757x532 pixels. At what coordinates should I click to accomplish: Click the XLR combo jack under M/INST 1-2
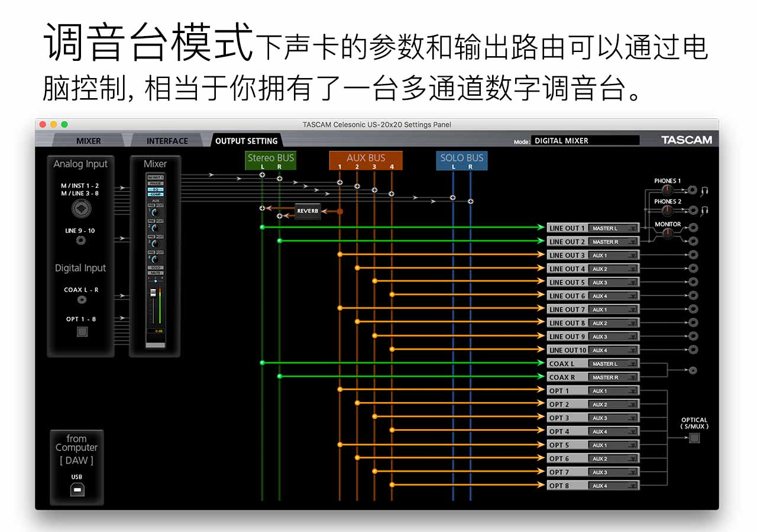(x=82, y=208)
